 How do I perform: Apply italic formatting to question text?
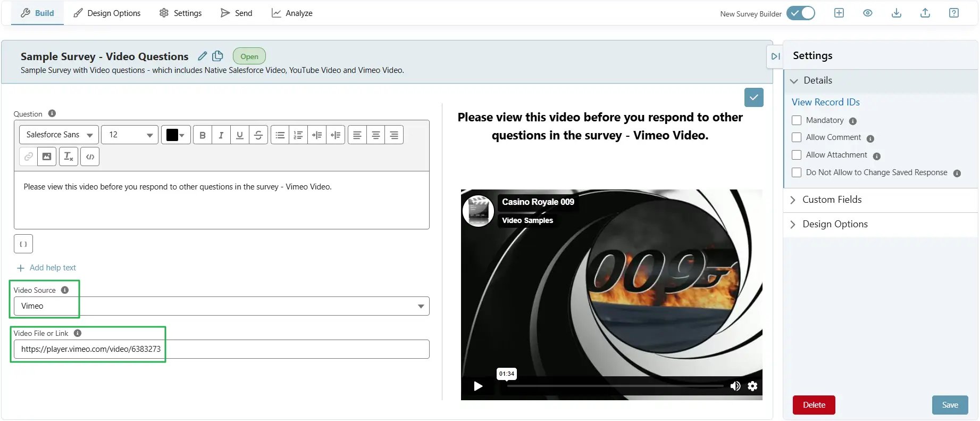point(221,135)
